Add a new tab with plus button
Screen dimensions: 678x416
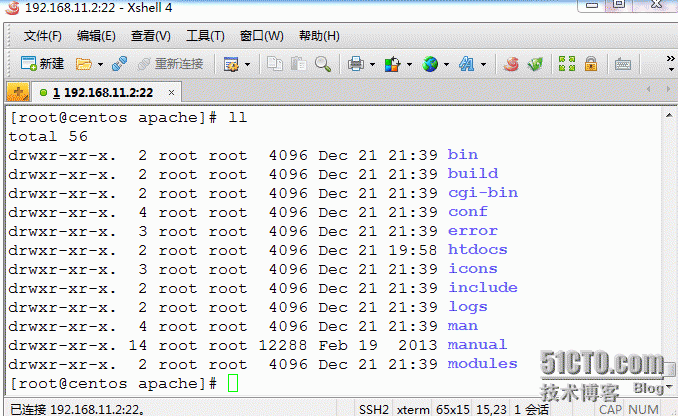(x=18, y=92)
